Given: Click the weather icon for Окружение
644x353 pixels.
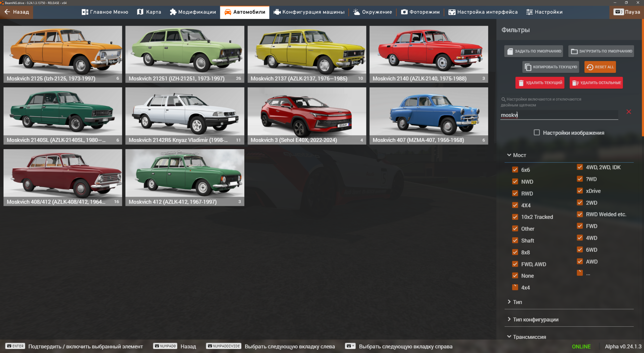Looking at the screenshot, I should click(x=356, y=12).
